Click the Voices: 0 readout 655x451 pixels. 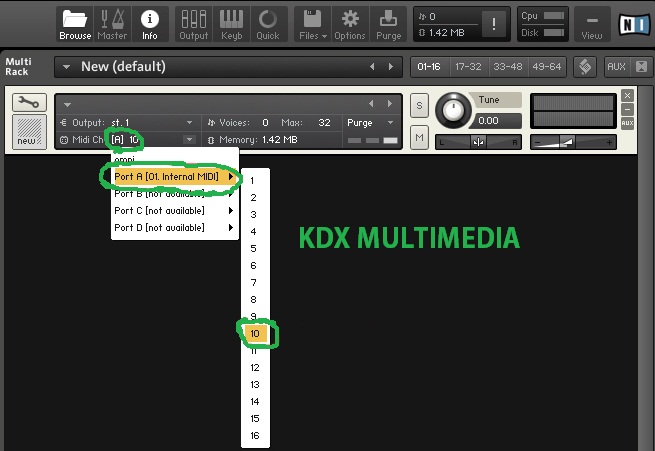(238, 123)
